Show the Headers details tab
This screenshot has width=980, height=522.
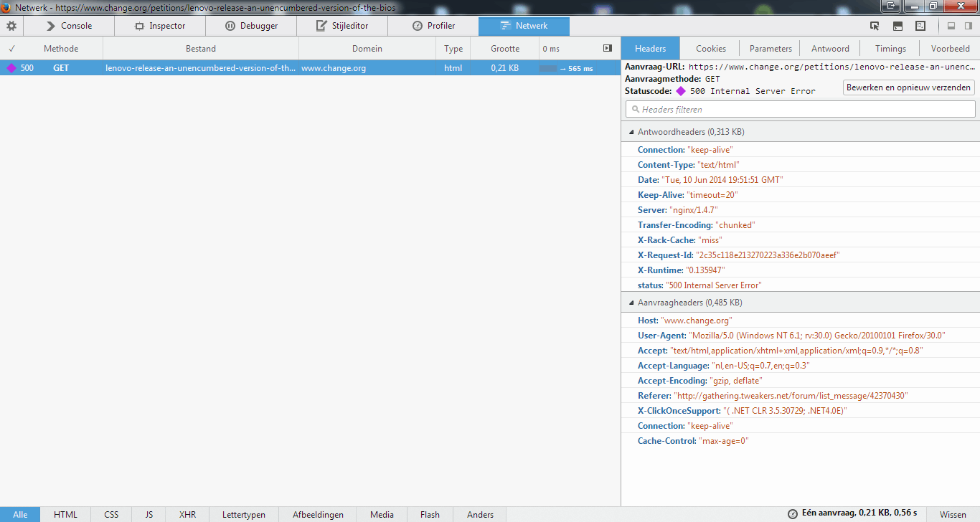click(x=651, y=49)
